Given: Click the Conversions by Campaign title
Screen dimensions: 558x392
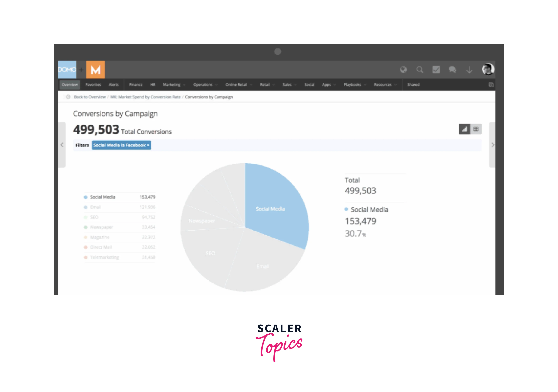Looking at the screenshot, I should click(x=115, y=114).
